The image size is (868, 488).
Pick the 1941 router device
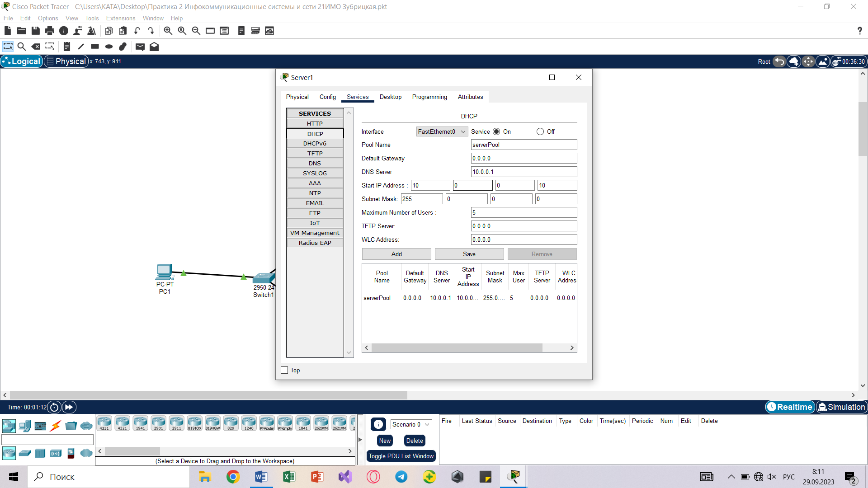click(141, 423)
